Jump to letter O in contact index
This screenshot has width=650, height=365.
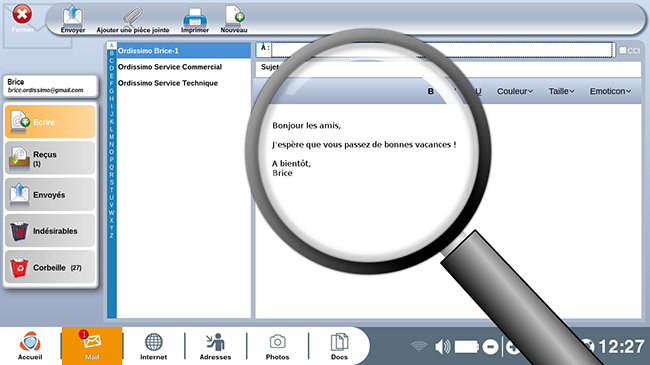click(111, 152)
